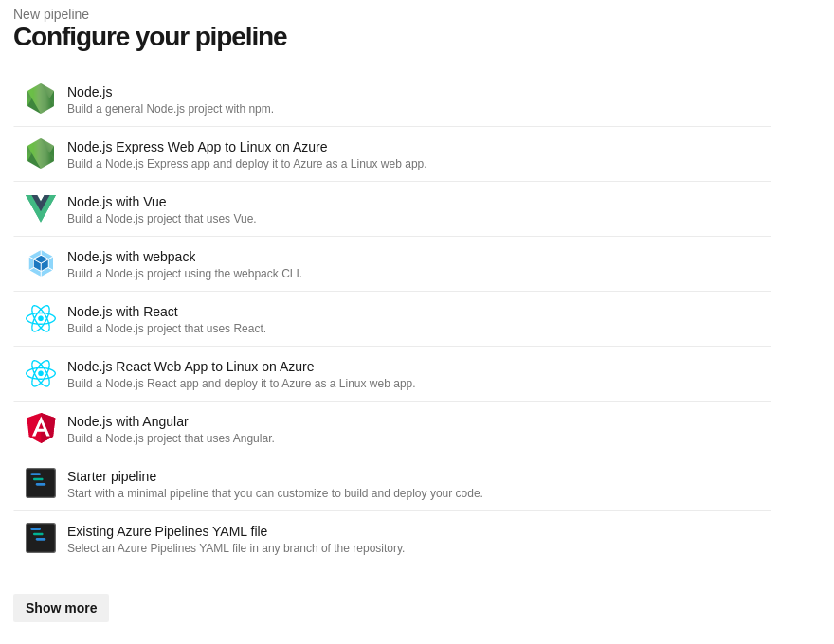Choose Node.js Express Web App to Linux on Azure
Viewport: 834px width, 644px height.
197,147
